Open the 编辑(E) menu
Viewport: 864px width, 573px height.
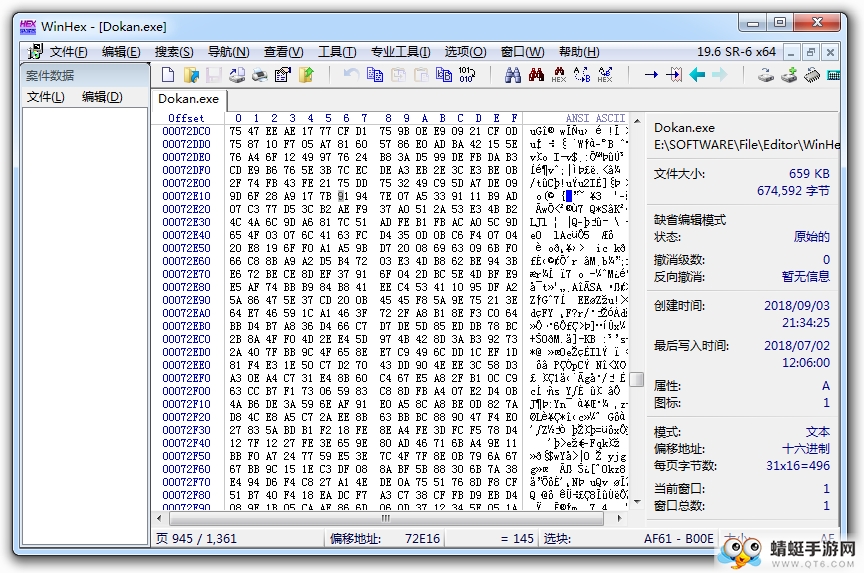coord(121,52)
